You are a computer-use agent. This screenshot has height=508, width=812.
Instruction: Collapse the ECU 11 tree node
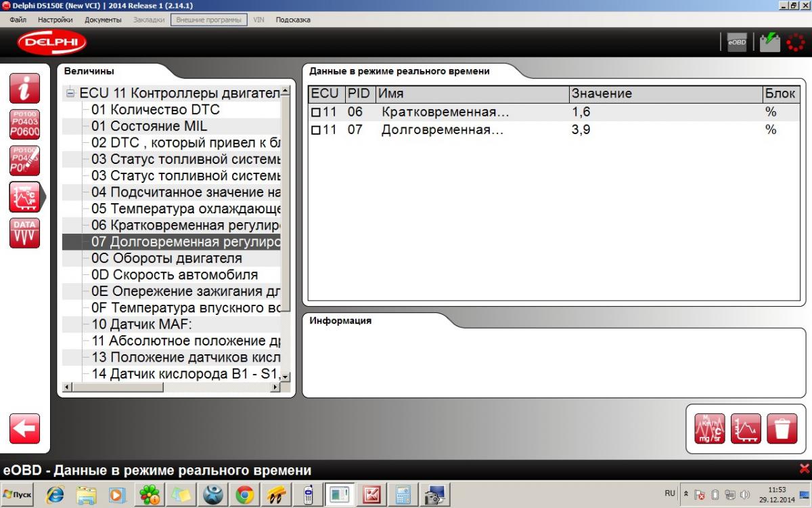70,93
